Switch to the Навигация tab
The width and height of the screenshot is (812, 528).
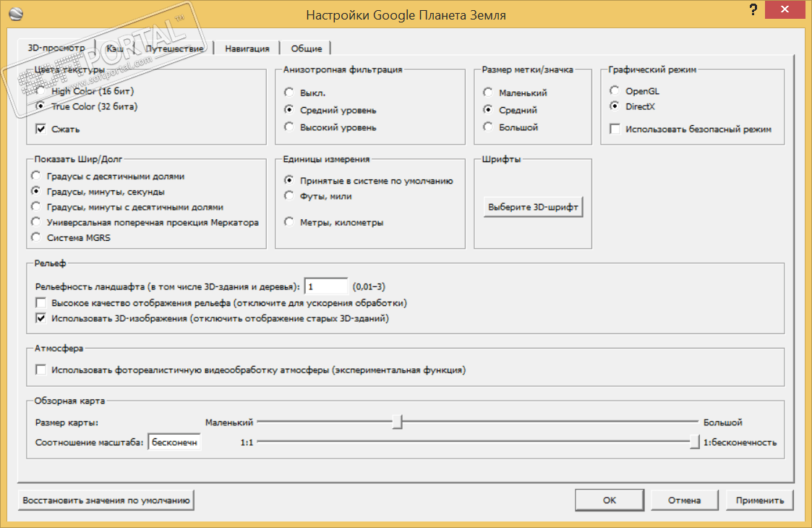click(247, 48)
